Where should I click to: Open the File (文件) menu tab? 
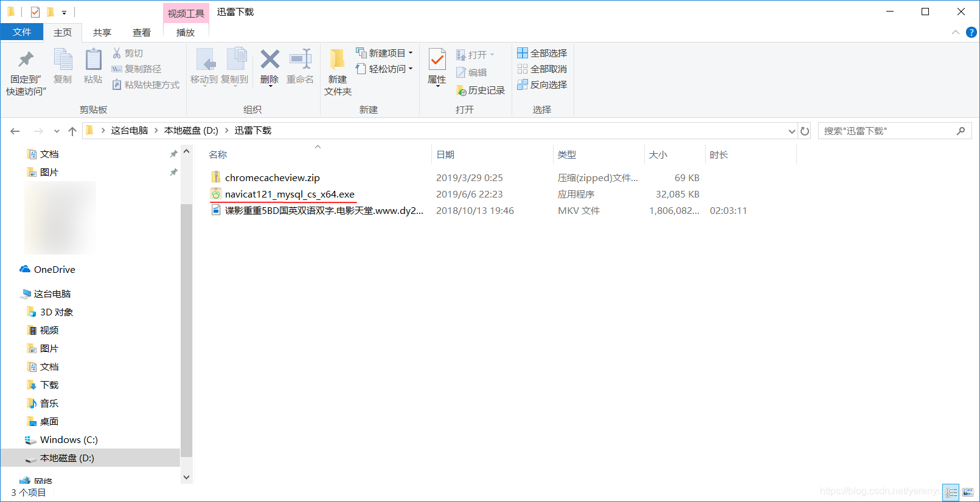[x=22, y=32]
